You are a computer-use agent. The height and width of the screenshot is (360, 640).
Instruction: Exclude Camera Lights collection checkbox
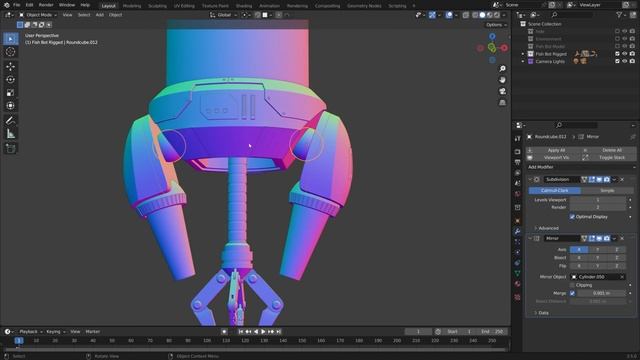click(x=617, y=61)
